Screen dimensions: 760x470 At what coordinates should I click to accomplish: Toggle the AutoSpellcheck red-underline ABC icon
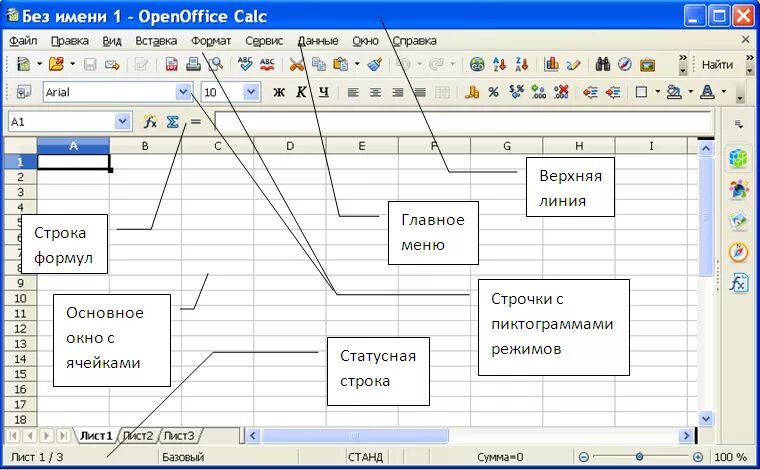[267, 64]
